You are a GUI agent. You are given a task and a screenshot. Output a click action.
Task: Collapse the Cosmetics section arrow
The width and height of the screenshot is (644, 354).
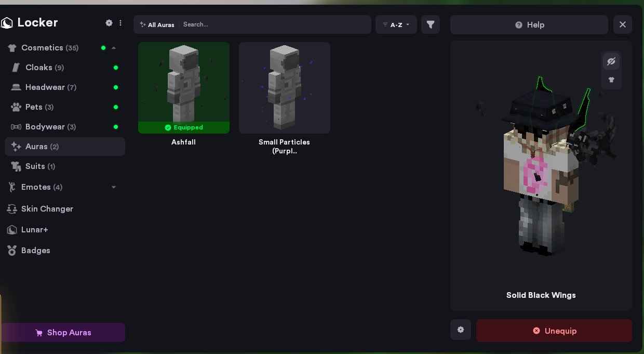click(x=114, y=48)
